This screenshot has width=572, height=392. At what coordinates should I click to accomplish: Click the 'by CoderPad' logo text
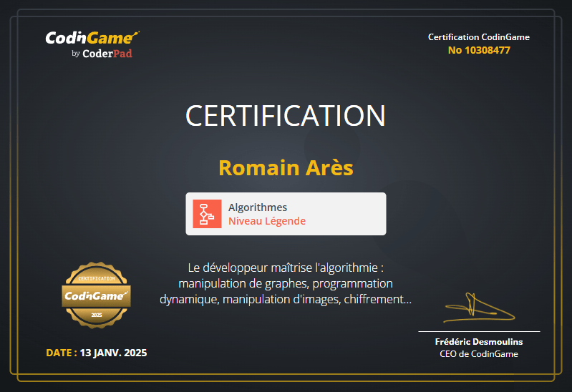point(102,54)
